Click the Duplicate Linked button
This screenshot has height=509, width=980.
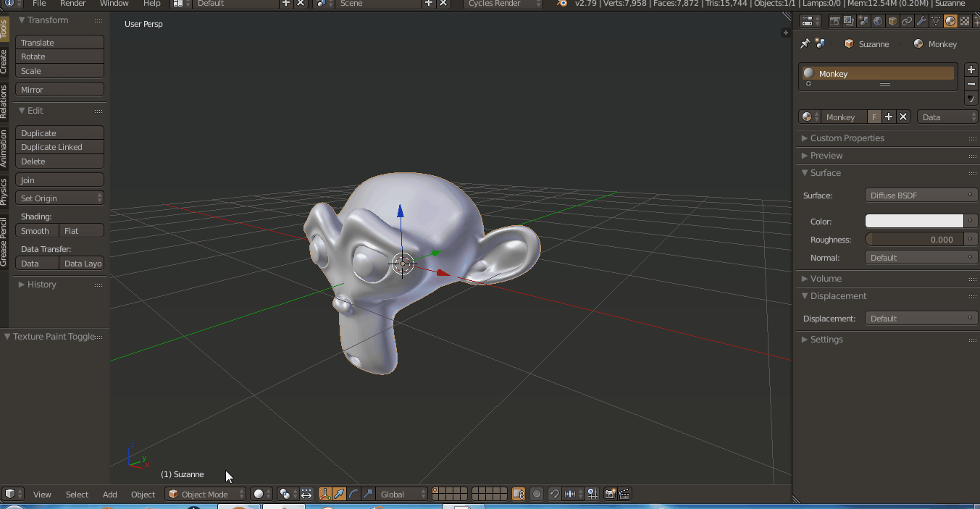59,146
